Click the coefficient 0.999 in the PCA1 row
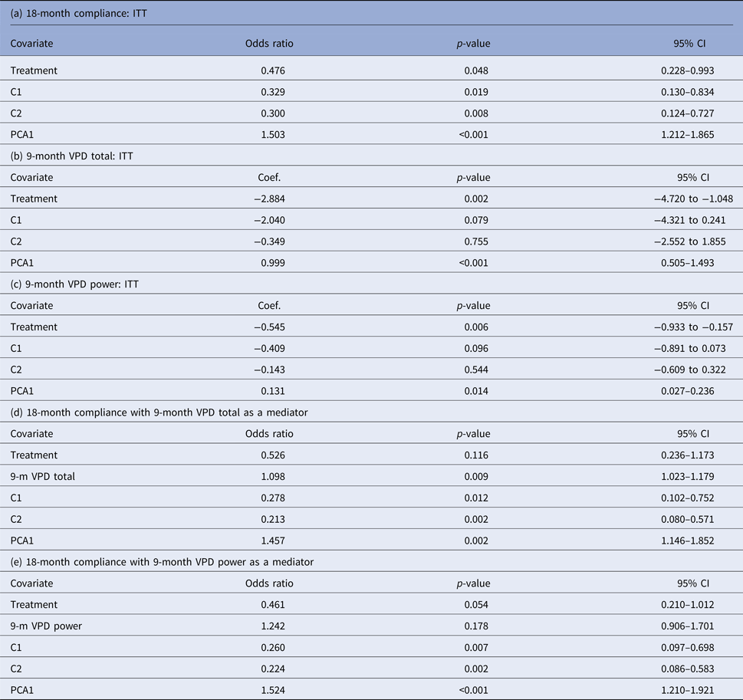The height and width of the screenshot is (700, 743). coord(268,263)
